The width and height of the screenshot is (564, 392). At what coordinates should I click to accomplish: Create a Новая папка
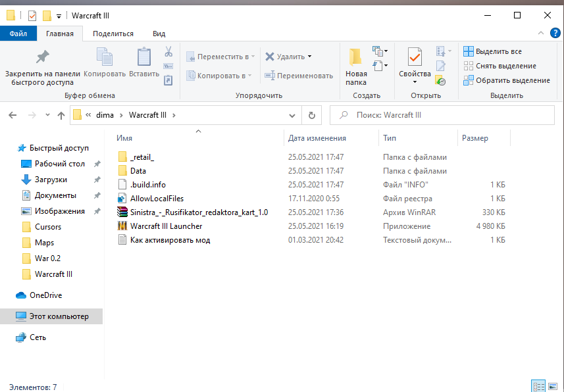tap(356, 67)
